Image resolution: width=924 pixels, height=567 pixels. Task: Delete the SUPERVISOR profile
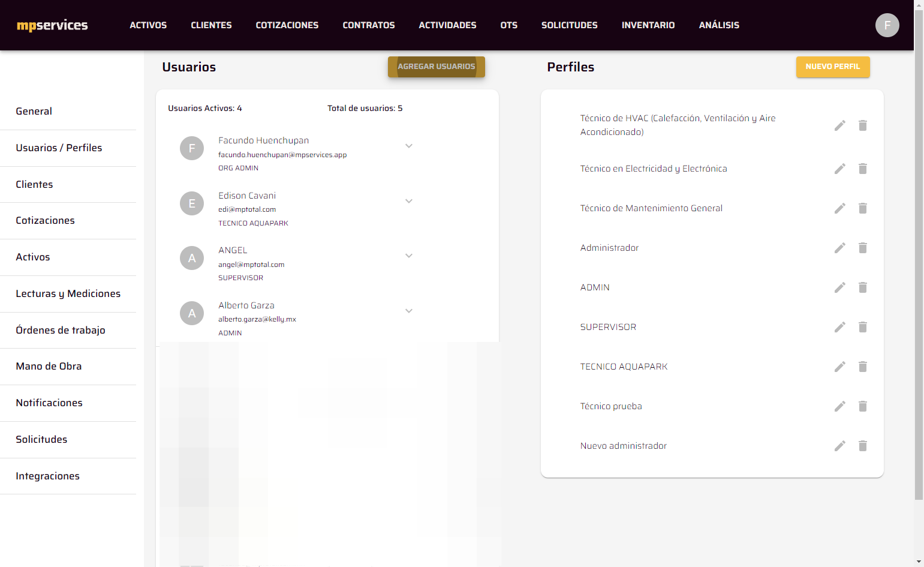click(x=863, y=327)
